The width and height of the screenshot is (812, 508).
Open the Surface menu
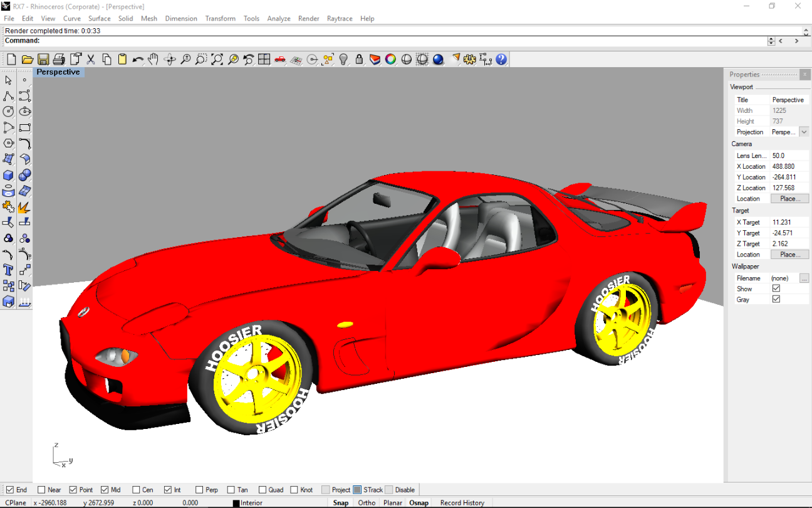tap(99, 19)
